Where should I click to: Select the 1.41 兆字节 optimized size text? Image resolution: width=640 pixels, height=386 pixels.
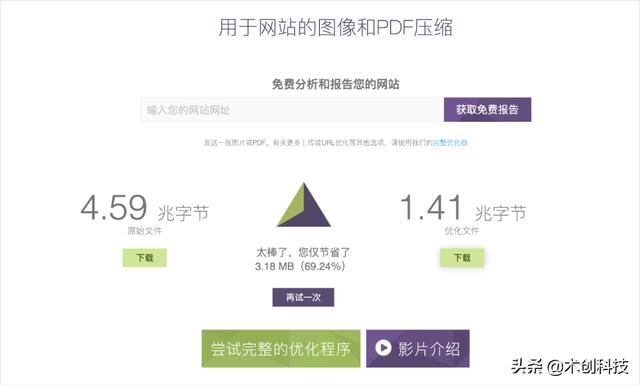point(463,208)
